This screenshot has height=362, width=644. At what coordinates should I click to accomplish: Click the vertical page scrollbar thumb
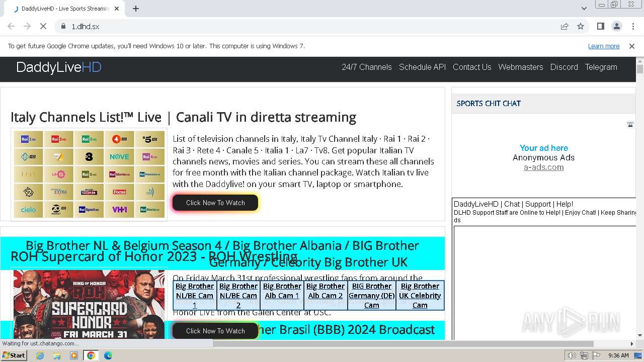tap(640, 69)
